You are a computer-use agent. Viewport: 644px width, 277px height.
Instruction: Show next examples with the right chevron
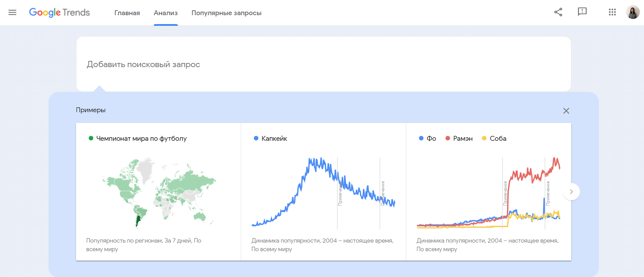click(x=571, y=192)
